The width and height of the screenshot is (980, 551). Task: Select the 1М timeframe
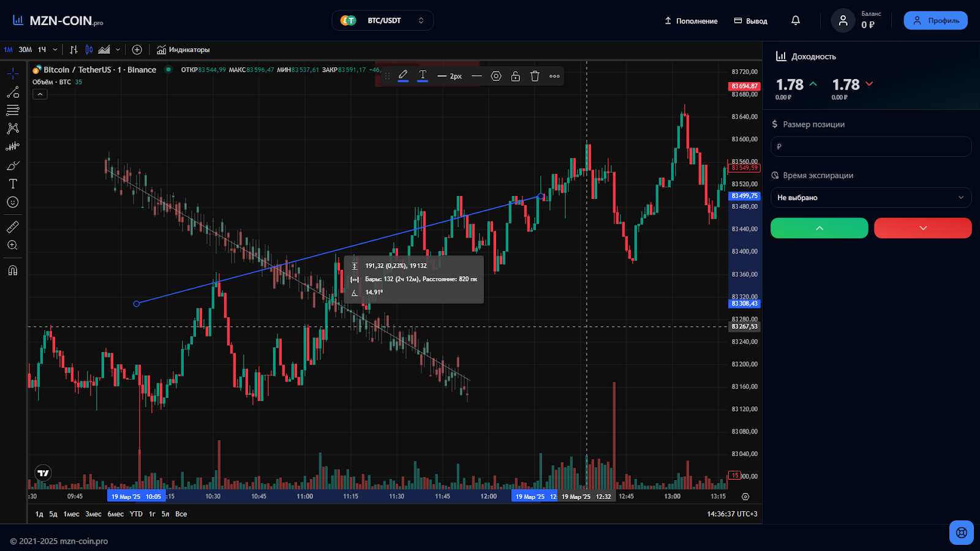[8, 50]
